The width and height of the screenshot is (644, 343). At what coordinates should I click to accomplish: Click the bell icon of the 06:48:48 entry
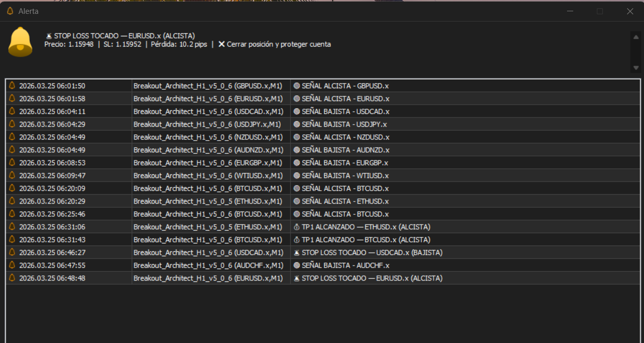[12, 278]
